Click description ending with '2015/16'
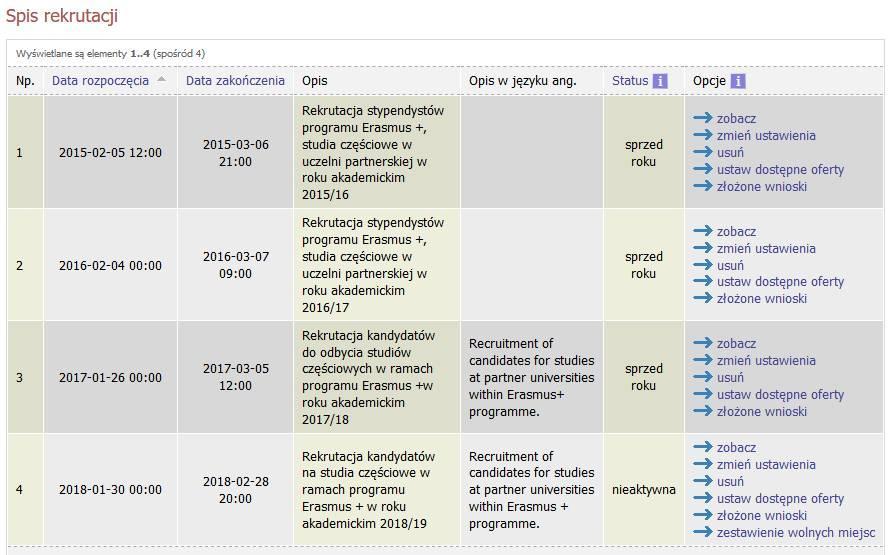The height and width of the screenshot is (555, 889). tap(372, 152)
